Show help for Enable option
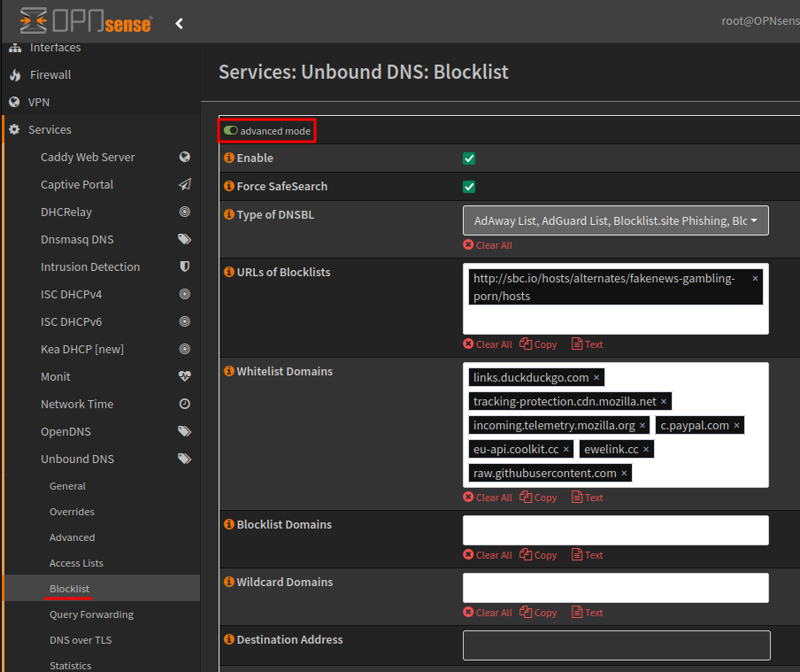 click(x=229, y=158)
